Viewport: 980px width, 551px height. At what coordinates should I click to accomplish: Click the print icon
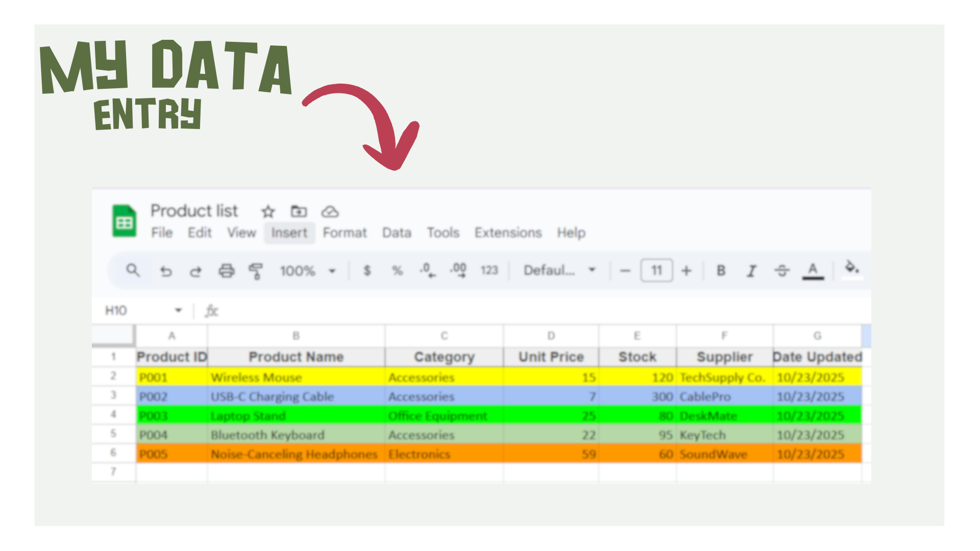pos(226,270)
